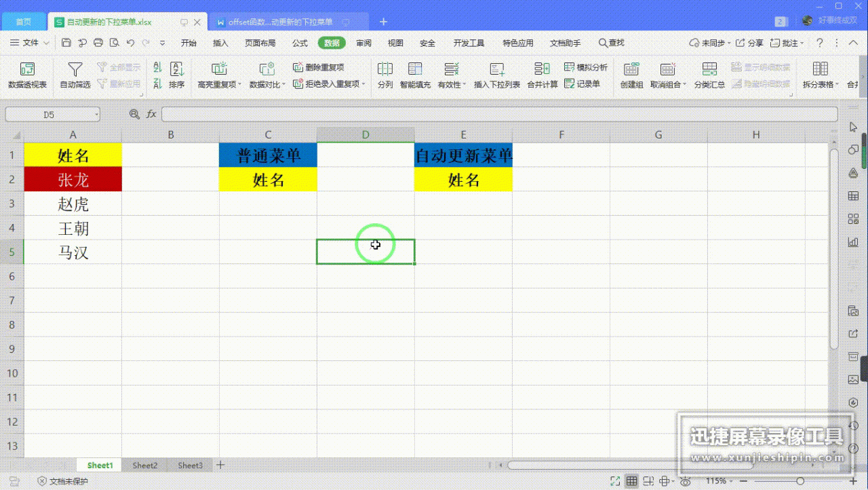Open Print Preview icon in quick toolbar

point(114,43)
